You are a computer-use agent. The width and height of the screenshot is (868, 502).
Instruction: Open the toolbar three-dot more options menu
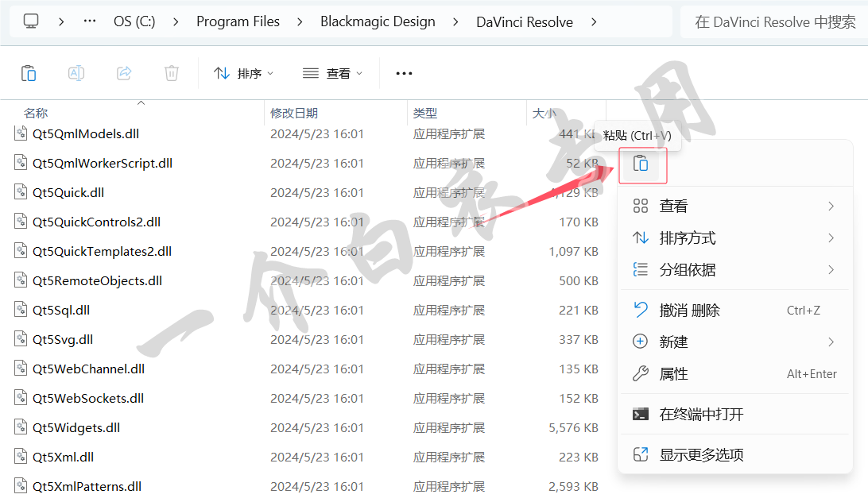click(404, 73)
